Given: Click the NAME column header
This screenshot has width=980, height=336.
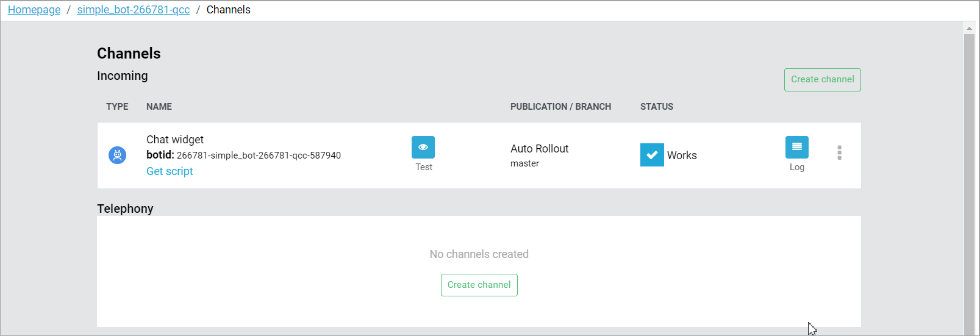Looking at the screenshot, I should 159,107.
